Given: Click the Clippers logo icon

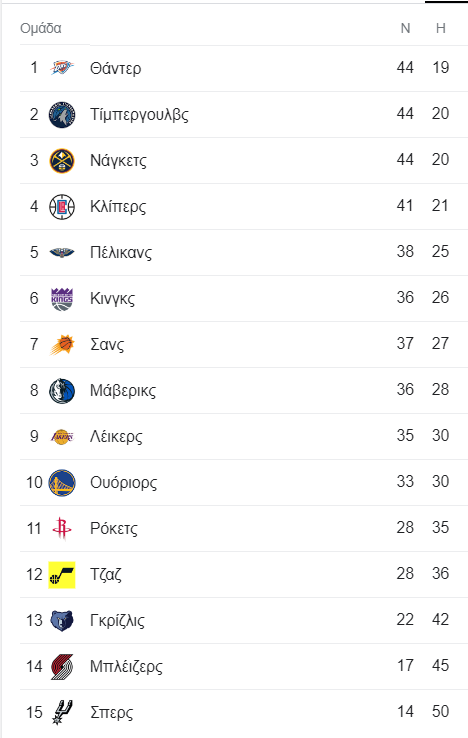Looking at the screenshot, I should point(62,207).
